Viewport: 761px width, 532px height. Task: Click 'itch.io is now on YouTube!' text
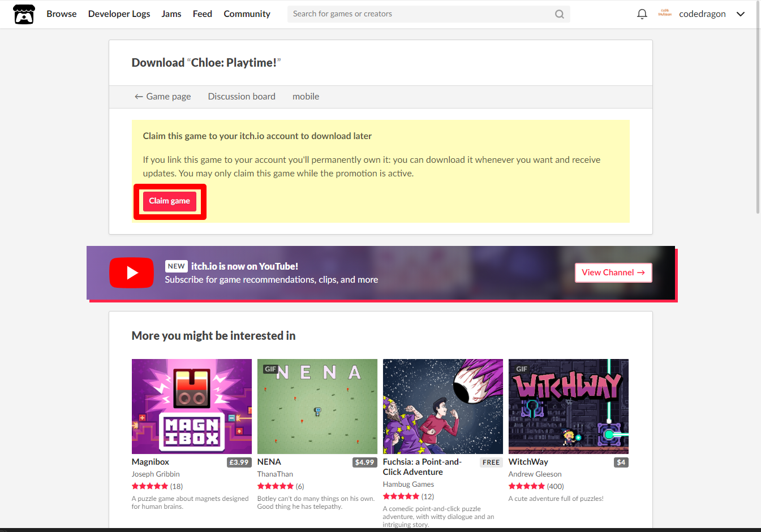[x=244, y=266]
